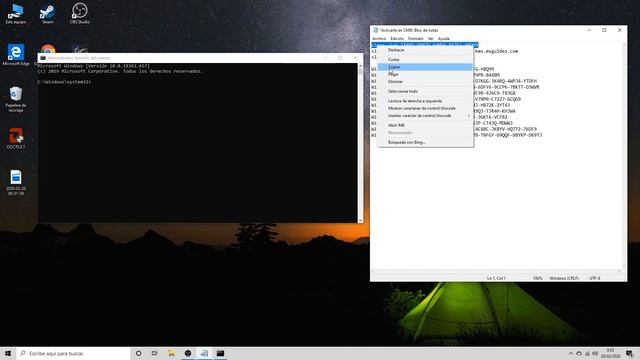Open the OCCT desktop shortcut

[x=16, y=139]
